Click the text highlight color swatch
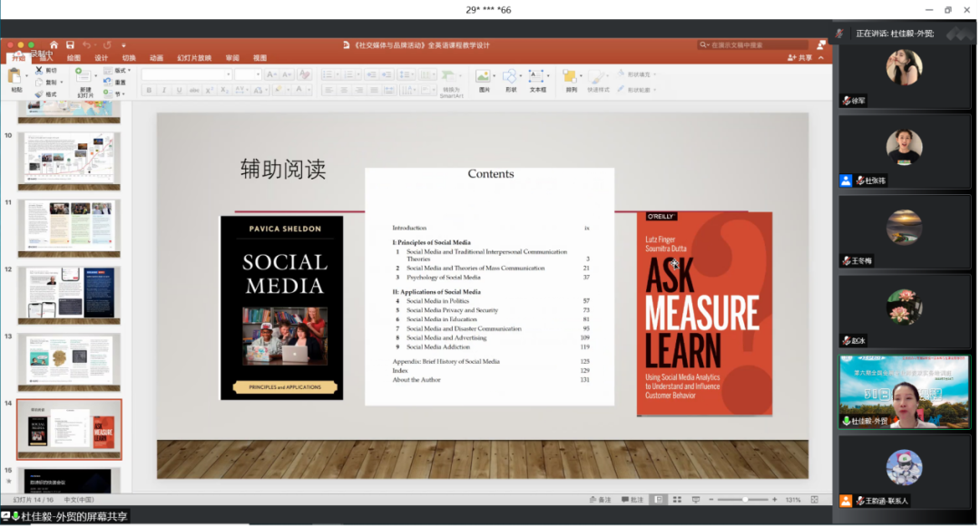980x527 pixels. point(279,90)
